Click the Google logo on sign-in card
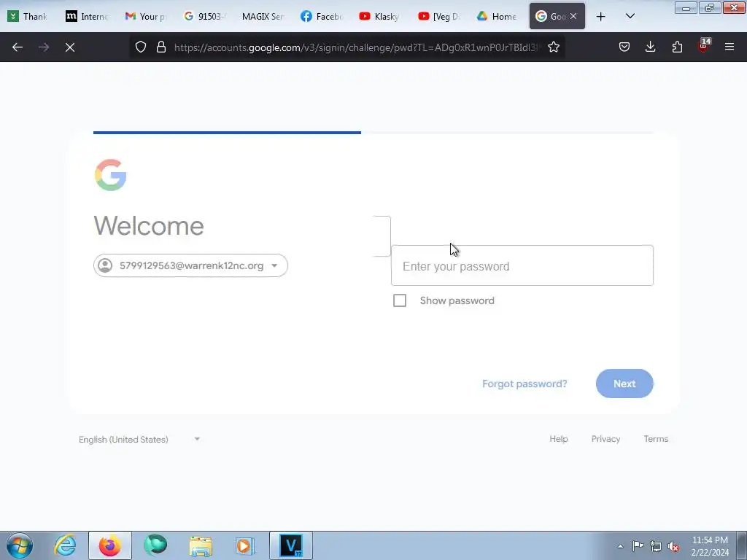747x560 pixels. (111, 175)
